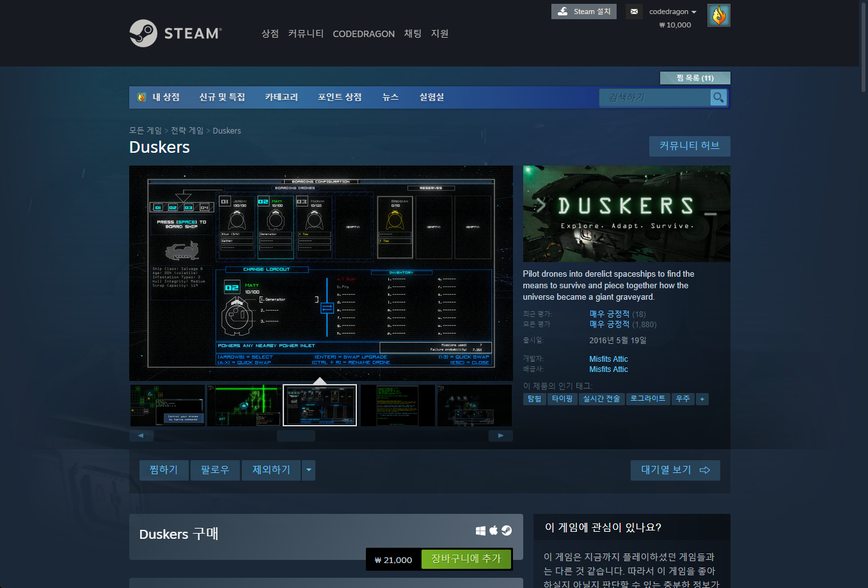Click the main boarding configuration screenshot

click(321, 273)
